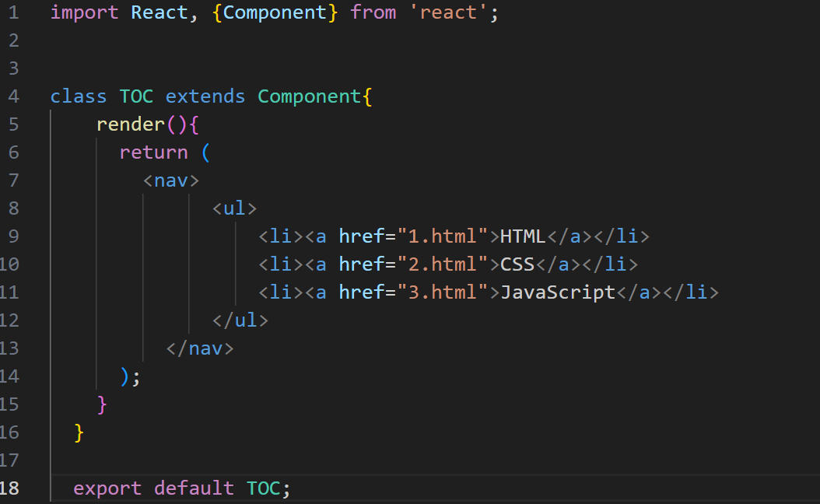Click the ');' on line 14

[x=130, y=376]
